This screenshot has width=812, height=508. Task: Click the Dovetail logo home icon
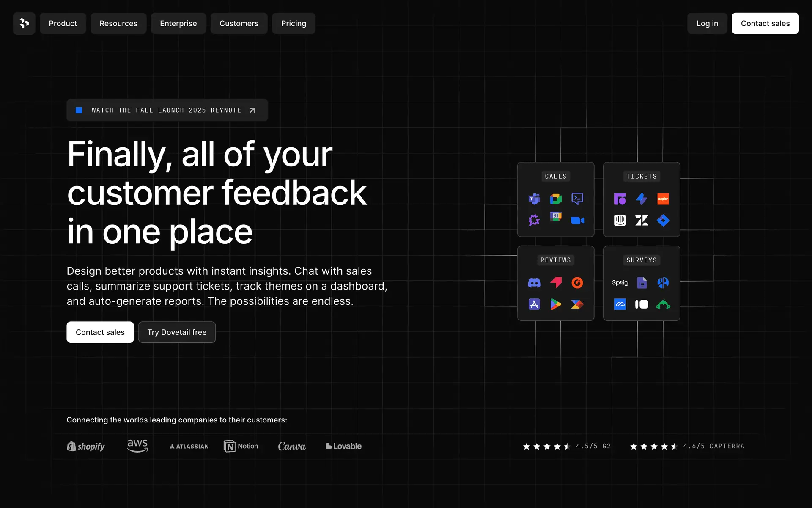(24, 23)
